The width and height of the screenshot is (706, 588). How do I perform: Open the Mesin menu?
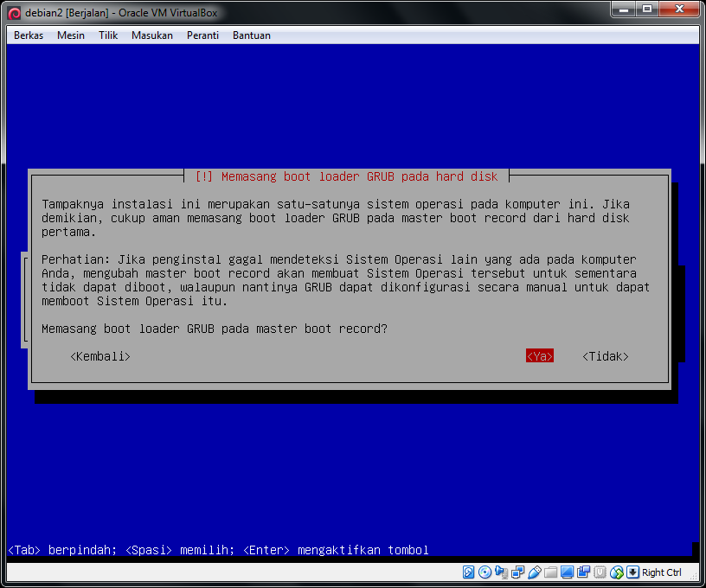point(71,35)
